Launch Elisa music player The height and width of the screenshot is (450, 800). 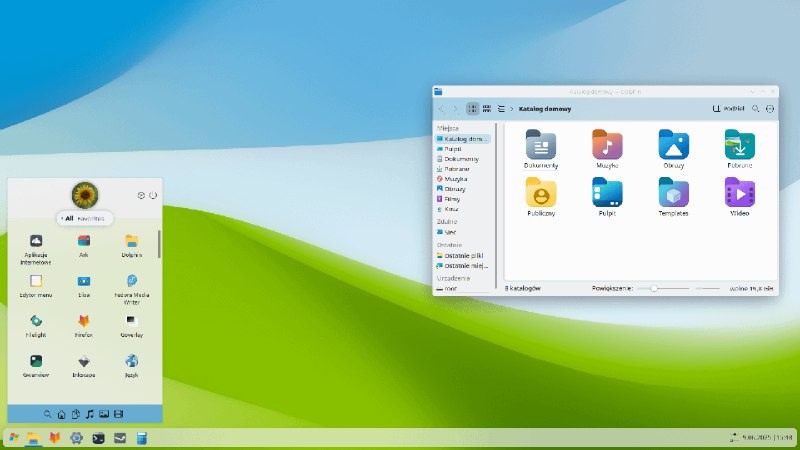pos(84,286)
